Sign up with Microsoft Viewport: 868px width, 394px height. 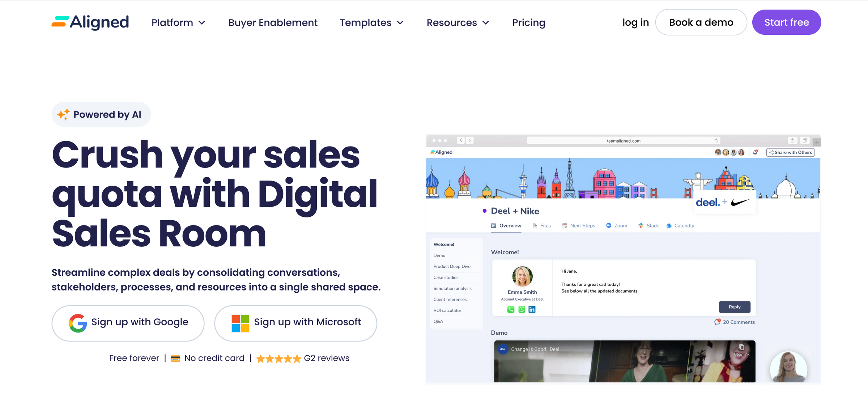coord(295,323)
